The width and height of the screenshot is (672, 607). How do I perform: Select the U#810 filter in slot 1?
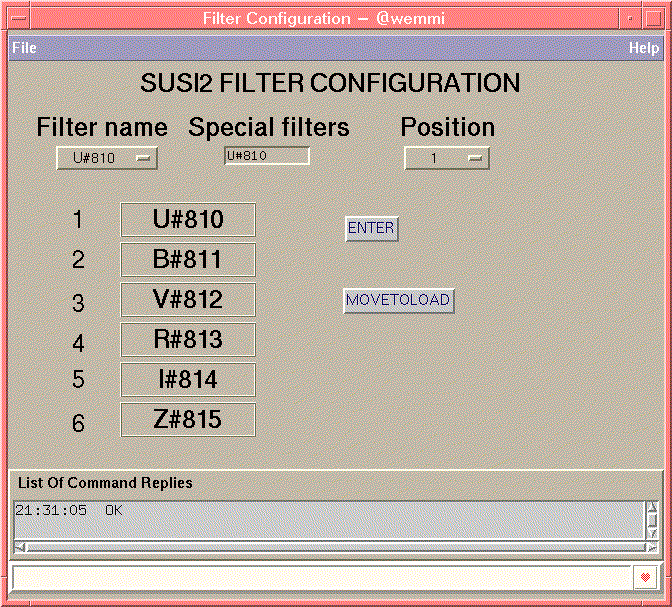pyautogui.click(x=188, y=220)
